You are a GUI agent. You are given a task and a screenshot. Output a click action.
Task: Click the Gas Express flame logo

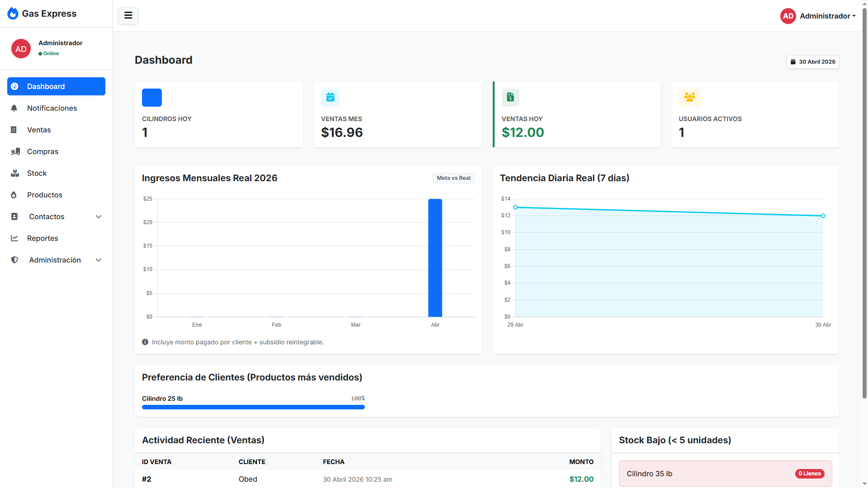pos(13,14)
